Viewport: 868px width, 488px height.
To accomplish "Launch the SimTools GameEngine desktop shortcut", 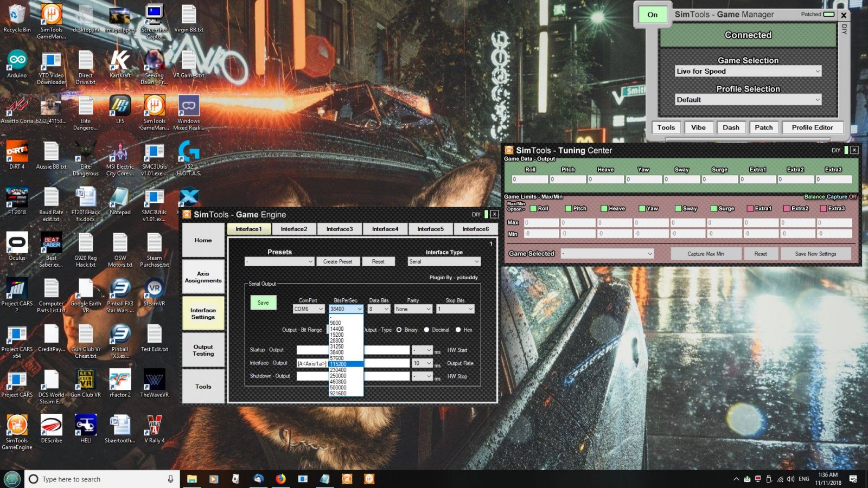I will click(x=17, y=426).
